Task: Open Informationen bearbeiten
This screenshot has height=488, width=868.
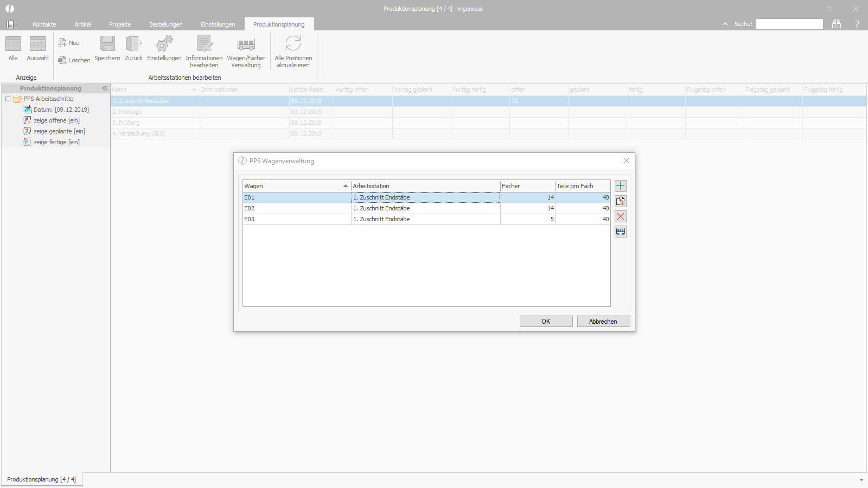Action: pyautogui.click(x=204, y=52)
